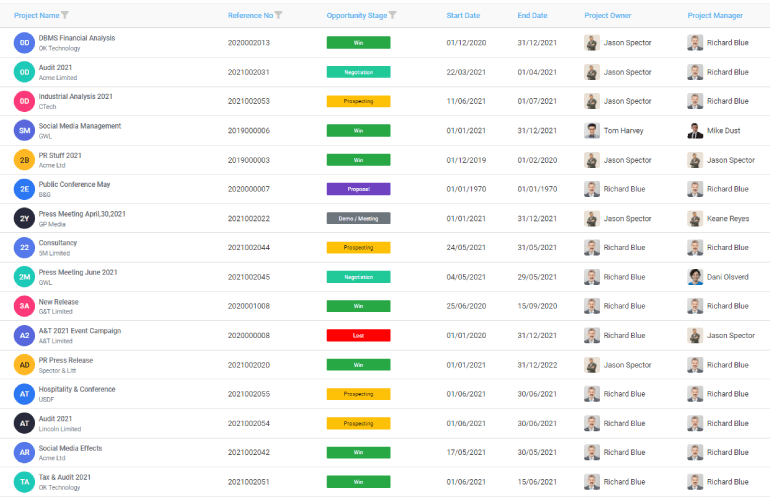Click Dani Olsverd manager name

[728, 277]
